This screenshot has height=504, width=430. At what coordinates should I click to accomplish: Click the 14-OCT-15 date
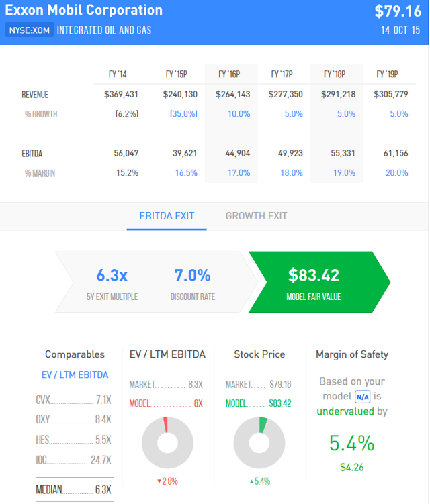pyautogui.click(x=400, y=30)
